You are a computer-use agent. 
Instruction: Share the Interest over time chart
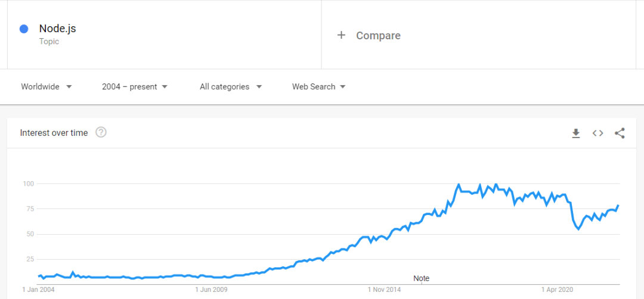620,133
